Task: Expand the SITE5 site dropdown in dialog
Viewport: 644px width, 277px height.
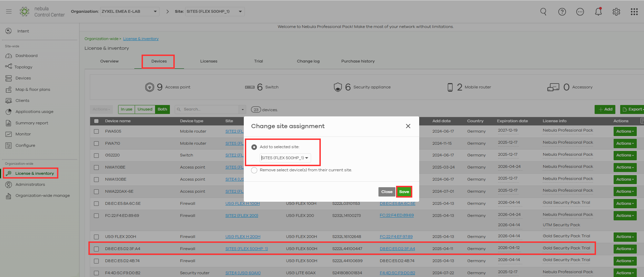Action: point(285,158)
